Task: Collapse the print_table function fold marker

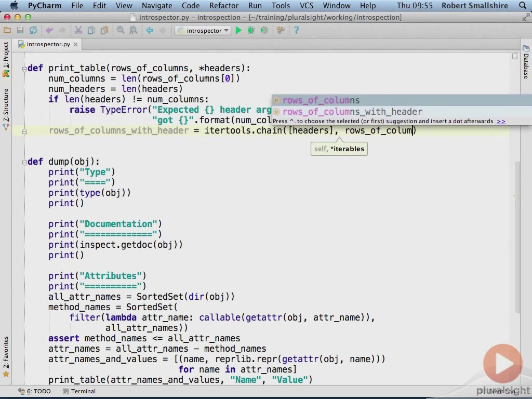Action: (24, 68)
